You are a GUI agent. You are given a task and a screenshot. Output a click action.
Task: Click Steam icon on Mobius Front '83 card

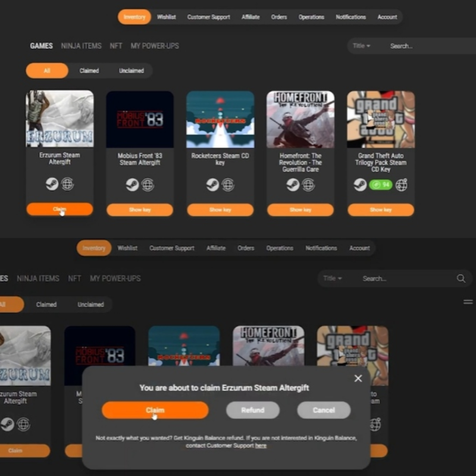pyautogui.click(x=132, y=185)
